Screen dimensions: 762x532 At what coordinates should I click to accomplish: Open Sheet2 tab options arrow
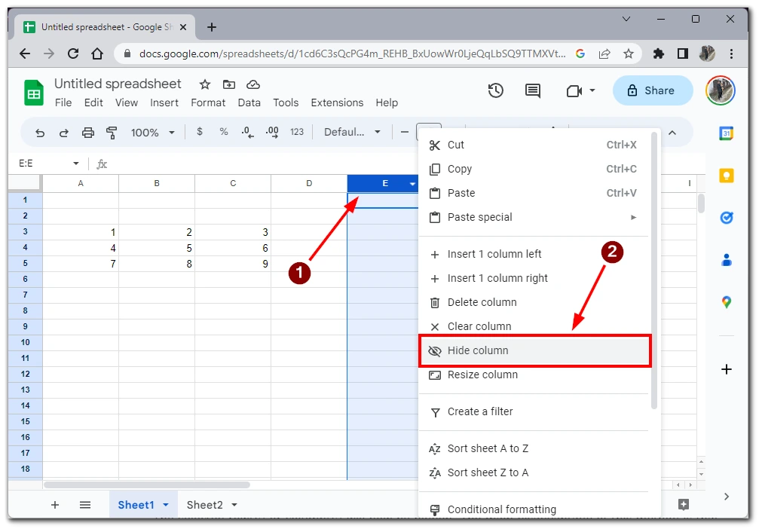tap(234, 505)
